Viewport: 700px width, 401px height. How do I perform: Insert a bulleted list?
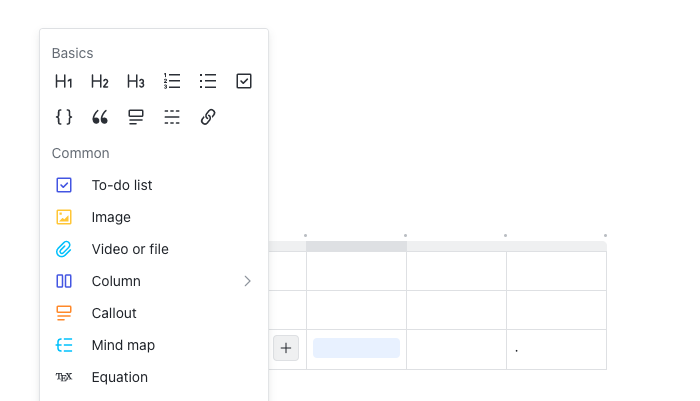pos(208,81)
